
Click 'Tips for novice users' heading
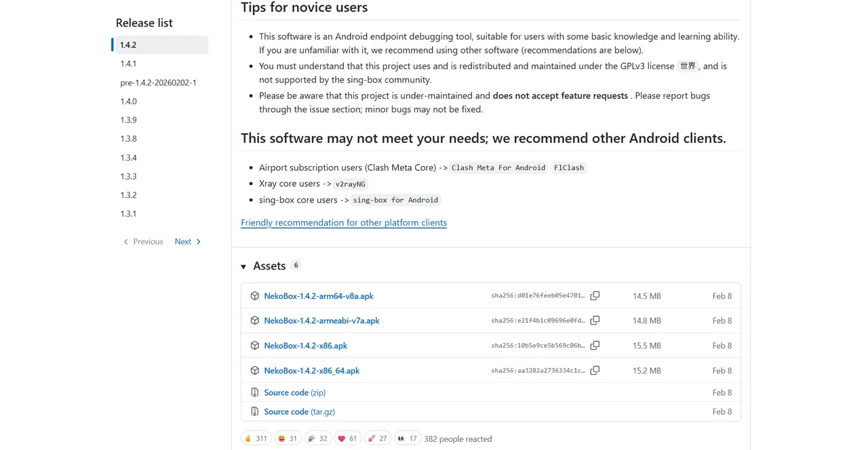(304, 8)
